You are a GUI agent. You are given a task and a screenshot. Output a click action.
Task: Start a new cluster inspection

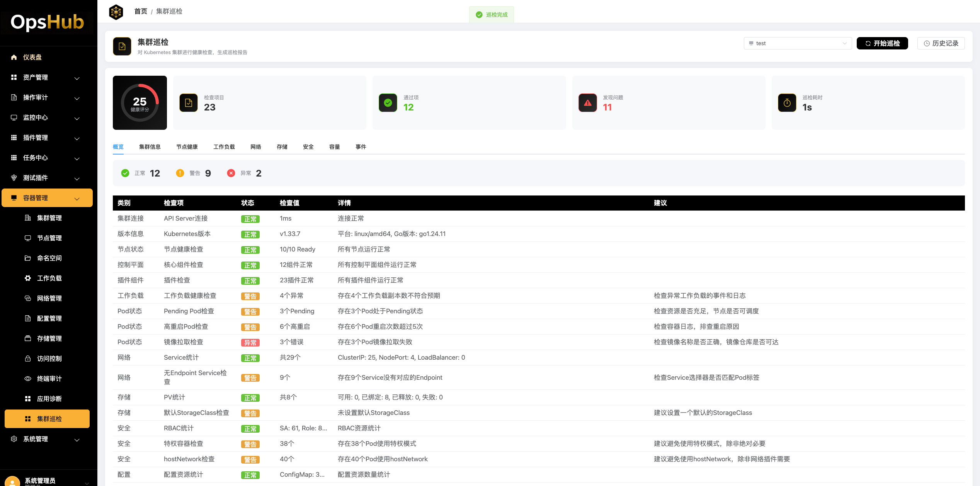[882, 43]
